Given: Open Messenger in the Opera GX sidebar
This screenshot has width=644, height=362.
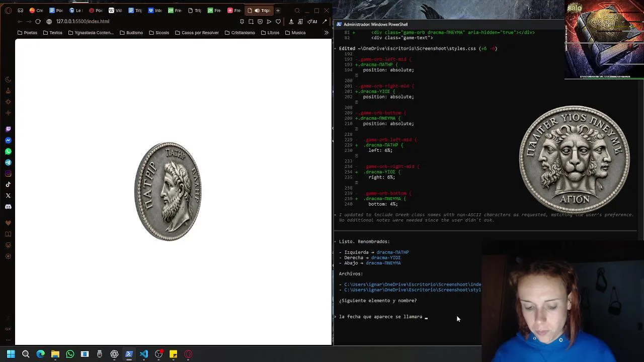Looking at the screenshot, I should coord(8,140).
